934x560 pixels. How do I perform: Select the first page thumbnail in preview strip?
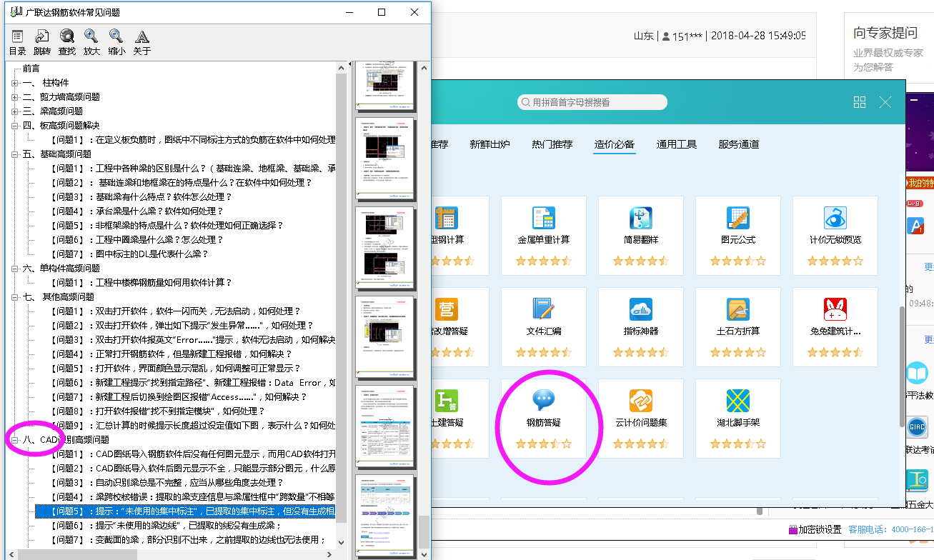(x=386, y=86)
